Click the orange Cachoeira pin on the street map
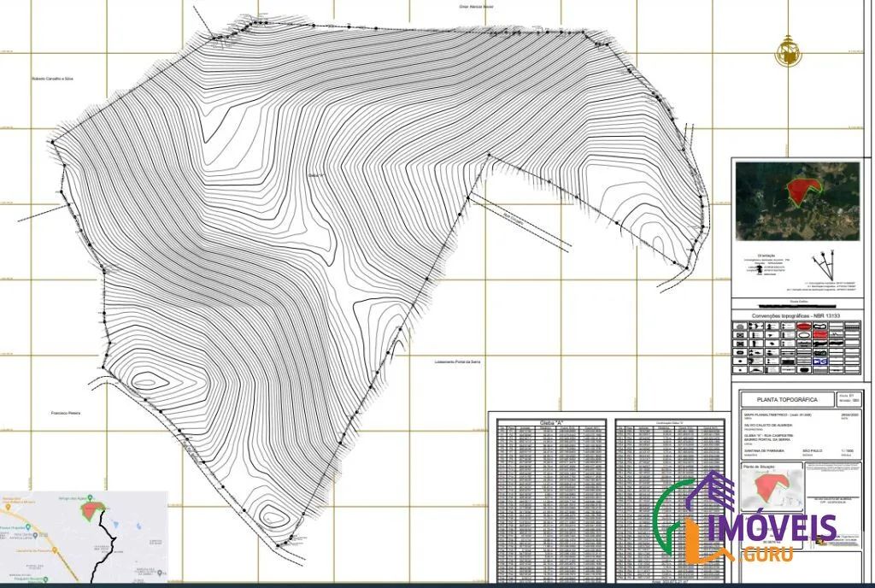Viewport: 875px width, 588px height. coord(55,550)
